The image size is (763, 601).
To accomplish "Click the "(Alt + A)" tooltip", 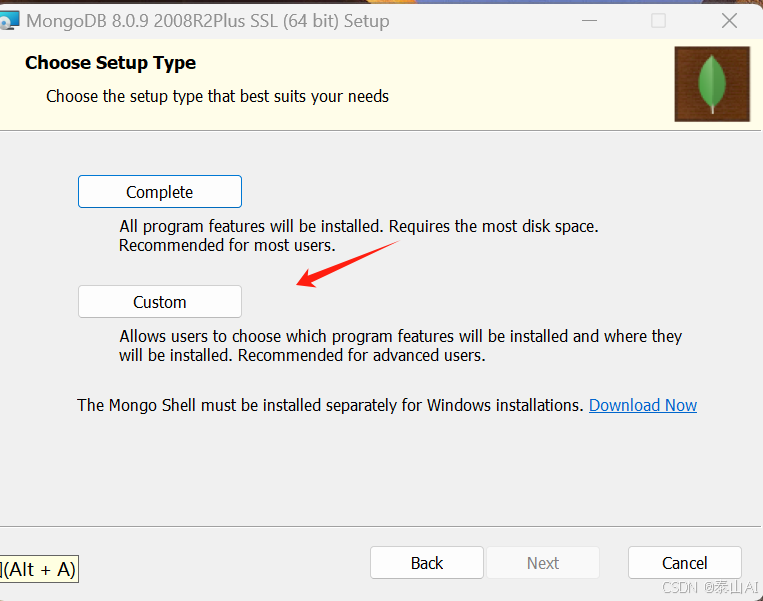I will pos(39,569).
